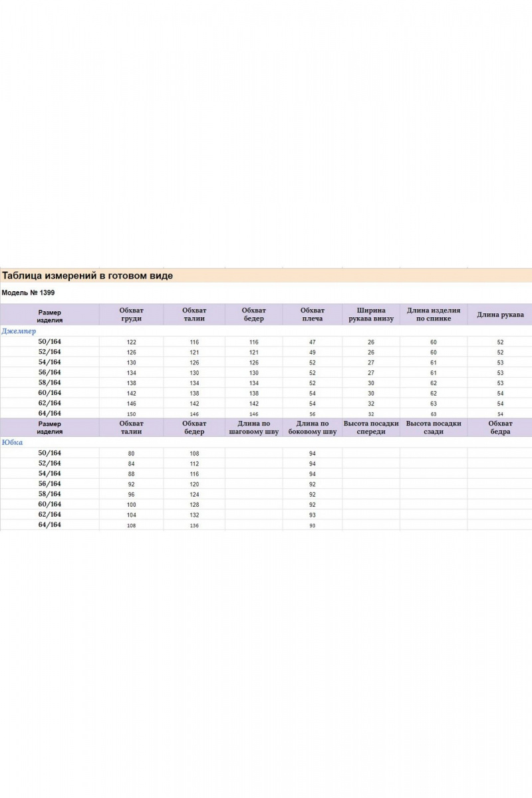Screen dimensions: 532x798
Task: Click waist value 80 in Юбка 50/164 row
Action: click(x=131, y=454)
